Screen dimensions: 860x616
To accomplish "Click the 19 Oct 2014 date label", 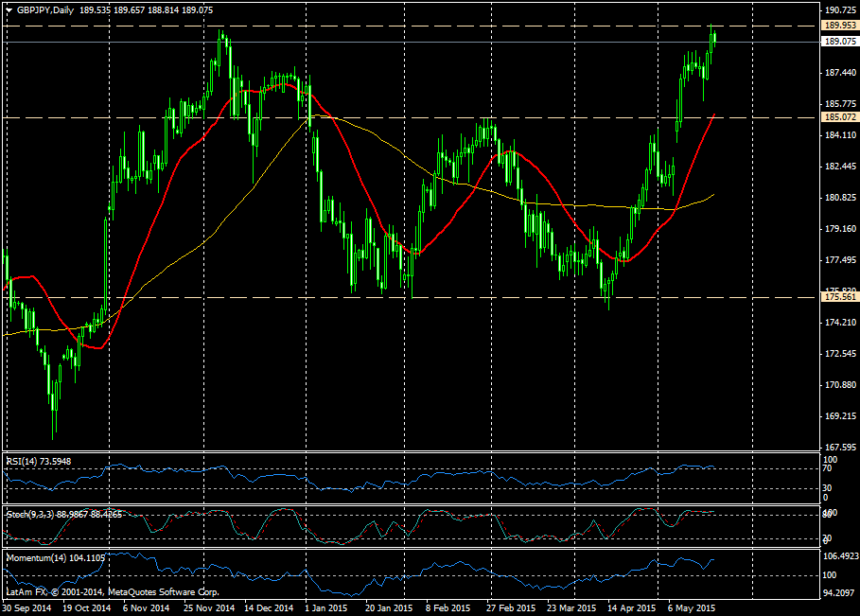I will pos(86,608).
